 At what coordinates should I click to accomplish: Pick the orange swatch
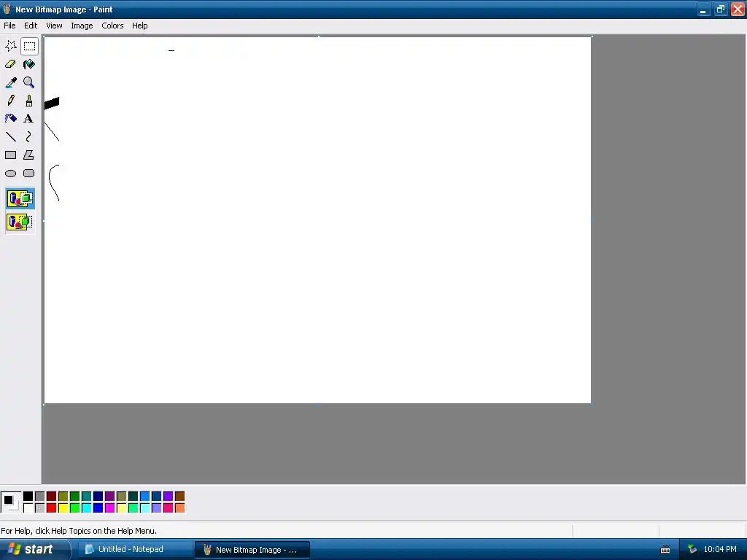pos(179,508)
